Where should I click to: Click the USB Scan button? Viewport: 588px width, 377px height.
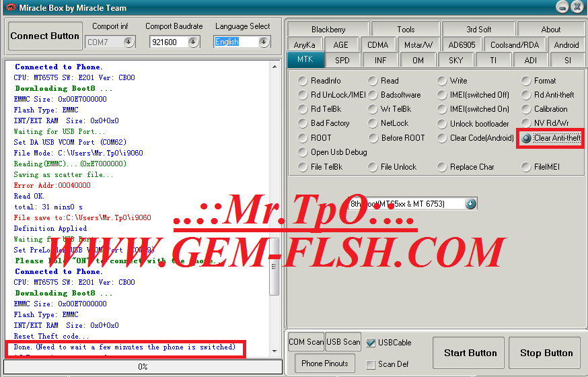(x=343, y=342)
